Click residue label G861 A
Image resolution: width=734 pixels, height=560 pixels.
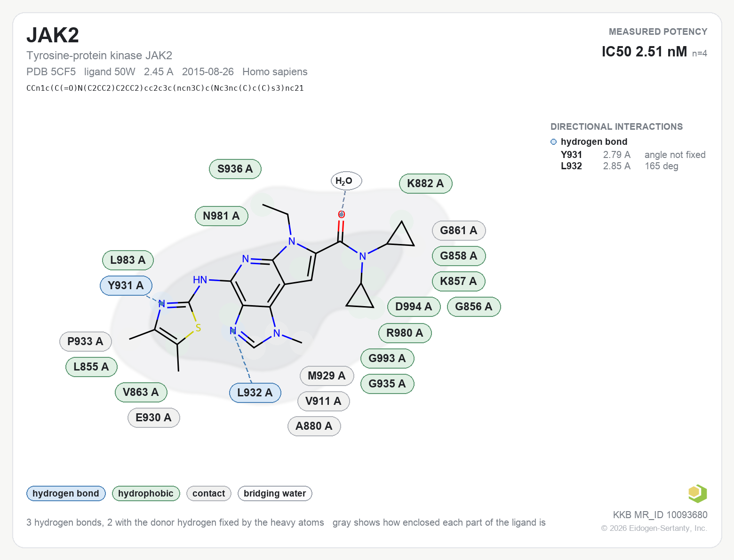[459, 230]
